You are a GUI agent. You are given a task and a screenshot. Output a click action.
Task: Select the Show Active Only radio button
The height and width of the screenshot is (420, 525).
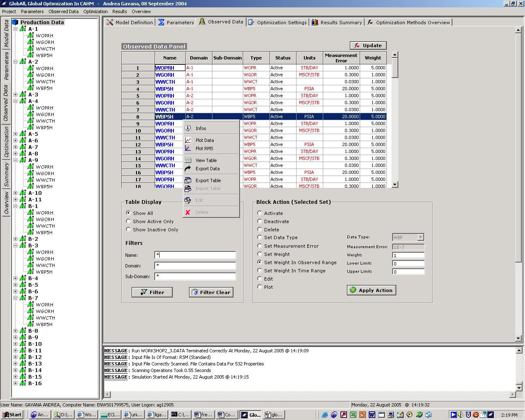pos(128,221)
